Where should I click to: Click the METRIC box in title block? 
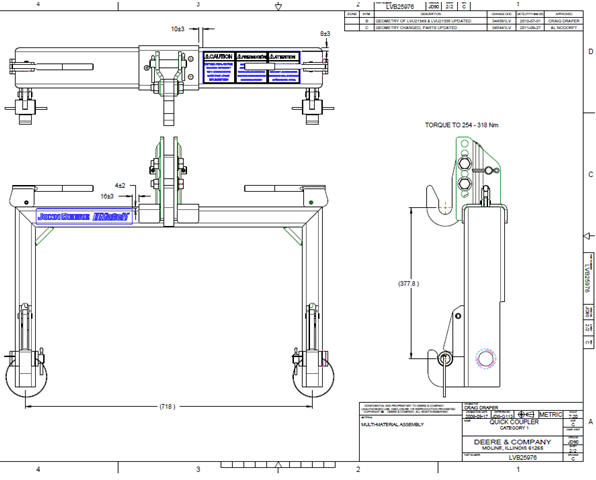pyautogui.click(x=550, y=414)
